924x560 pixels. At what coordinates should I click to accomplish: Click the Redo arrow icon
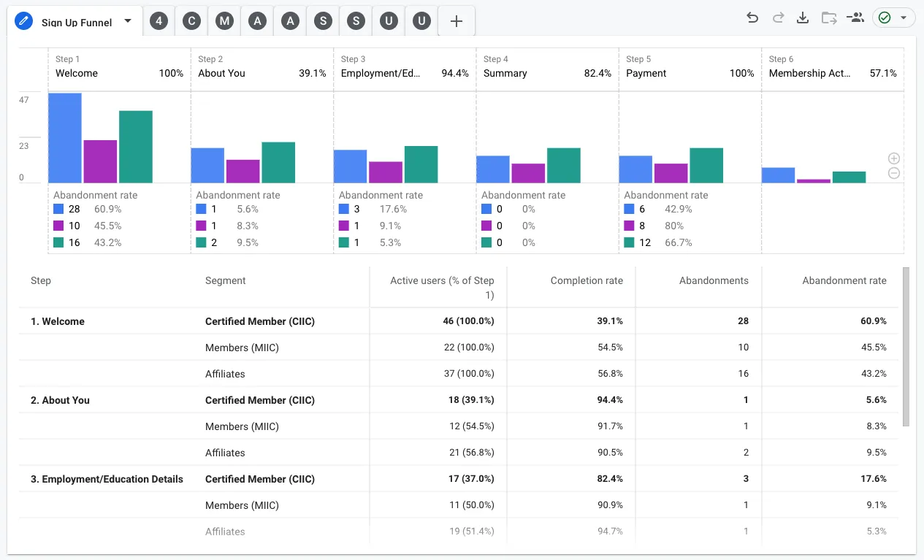(x=778, y=18)
